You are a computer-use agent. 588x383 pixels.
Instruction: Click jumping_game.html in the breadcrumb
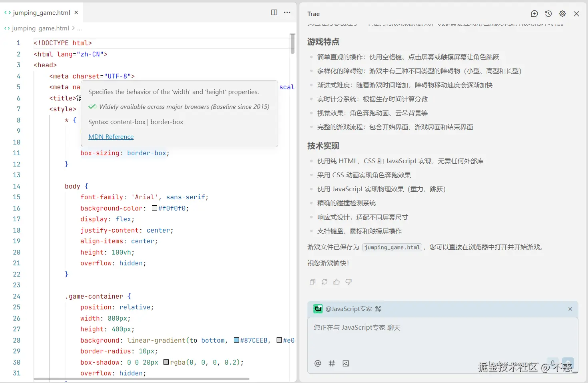[40, 28]
